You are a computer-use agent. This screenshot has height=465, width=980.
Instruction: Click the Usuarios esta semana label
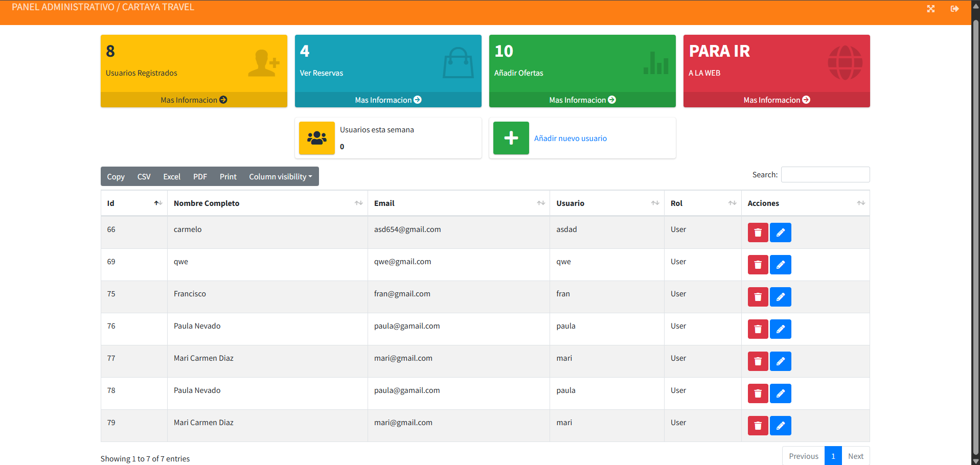(377, 130)
